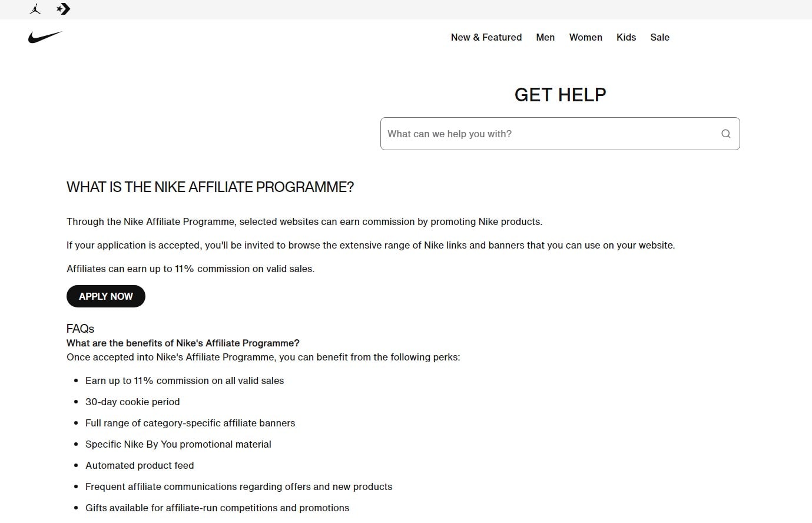Open the New & Featured menu
This screenshot has height=523, width=812.
click(x=486, y=37)
